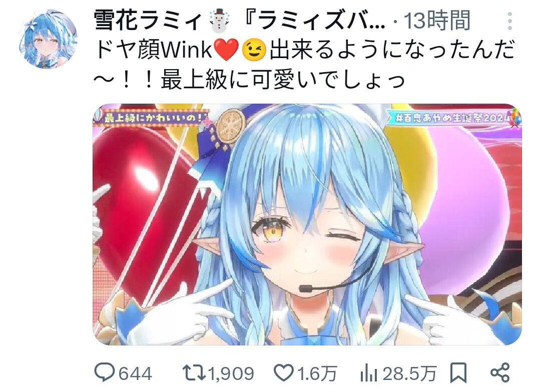Click the 1,909 retweet count
The image size is (540, 392).
pos(231,374)
